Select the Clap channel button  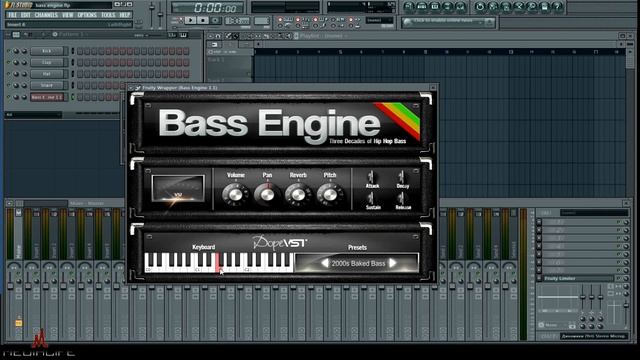pyautogui.click(x=47, y=62)
